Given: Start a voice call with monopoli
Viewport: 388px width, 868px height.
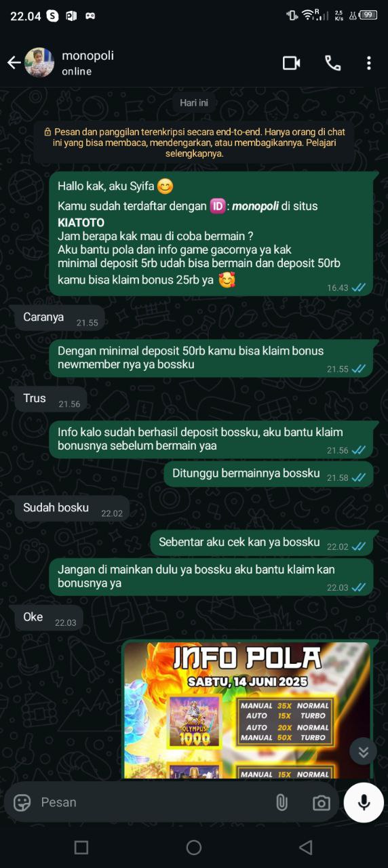Looking at the screenshot, I should click(x=332, y=63).
